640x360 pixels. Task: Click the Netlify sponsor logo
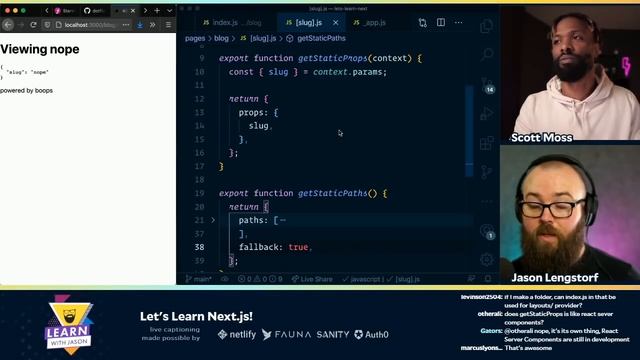coord(237,335)
